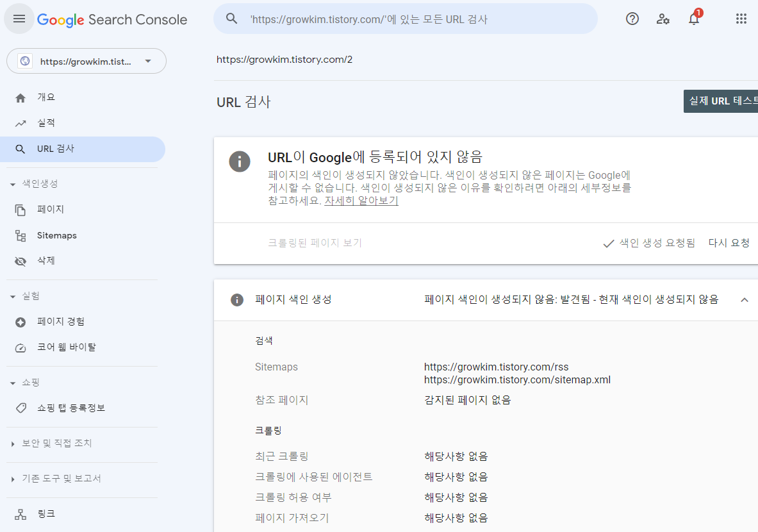Collapse the 색인생성 section
Screen dimensions: 758x532
coord(13,184)
